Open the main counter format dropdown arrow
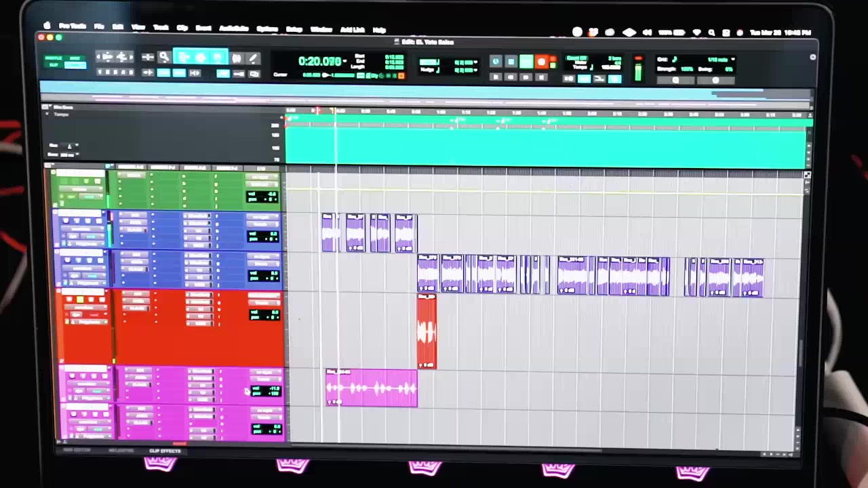Image resolution: width=868 pixels, height=488 pixels. [x=346, y=62]
